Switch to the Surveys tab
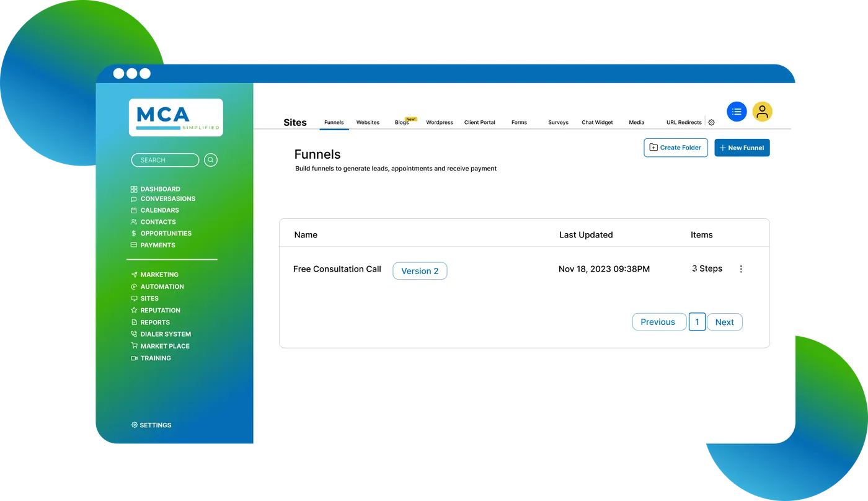Viewport: 868px width, 501px height. pos(558,123)
